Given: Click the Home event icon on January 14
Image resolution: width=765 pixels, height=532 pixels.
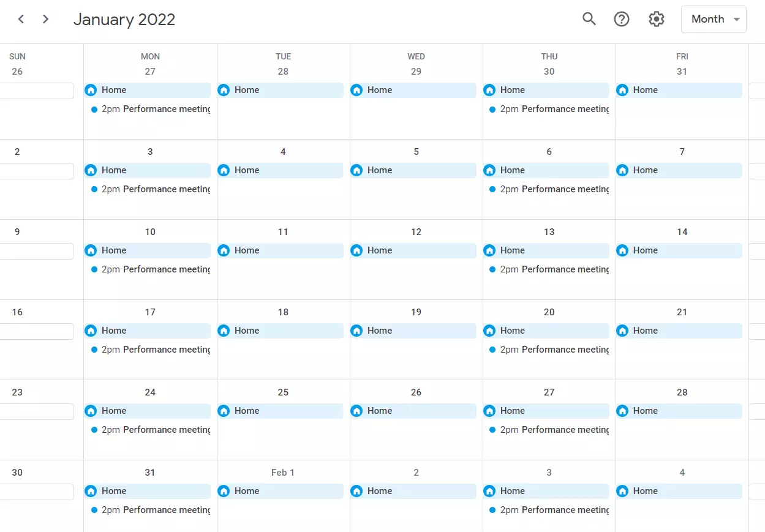Looking at the screenshot, I should click(x=622, y=250).
